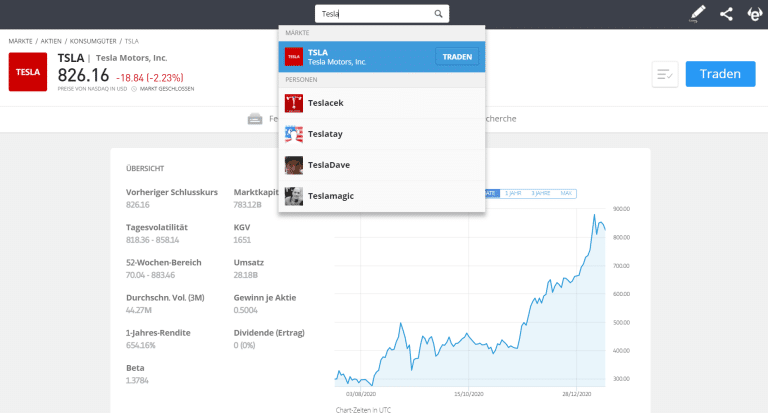768x413 pixels.
Task: Click the large blue Traden button
Action: click(720, 74)
